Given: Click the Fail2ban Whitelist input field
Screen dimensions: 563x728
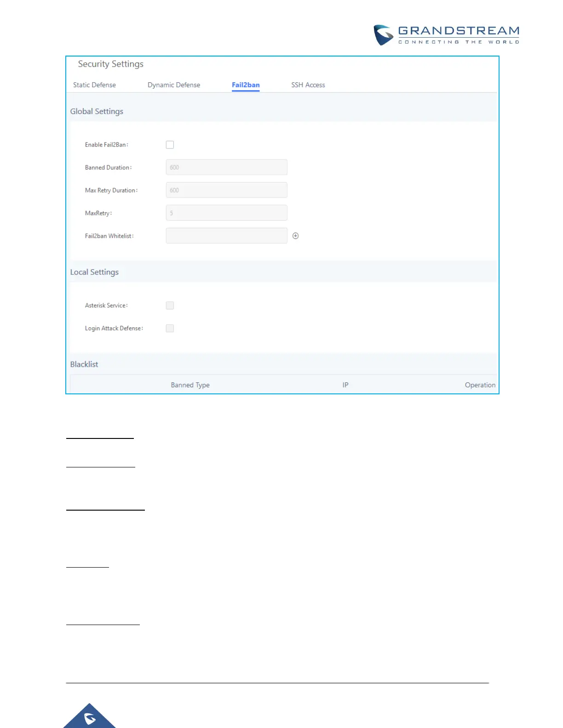Looking at the screenshot, I should click(x=226, y=236).
